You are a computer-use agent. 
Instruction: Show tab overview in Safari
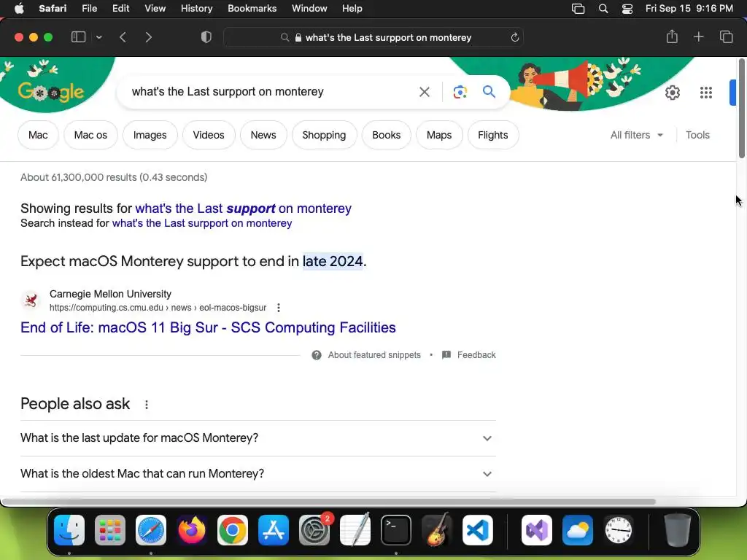726,36
